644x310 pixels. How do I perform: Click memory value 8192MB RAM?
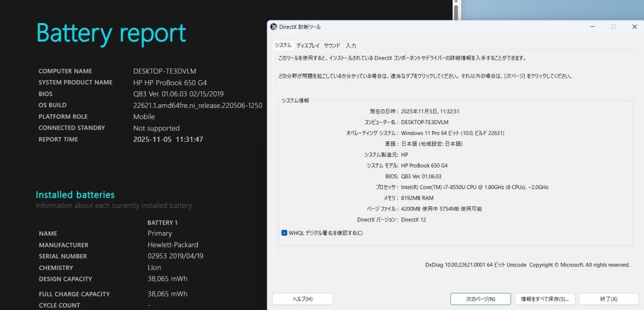[417, 198]
